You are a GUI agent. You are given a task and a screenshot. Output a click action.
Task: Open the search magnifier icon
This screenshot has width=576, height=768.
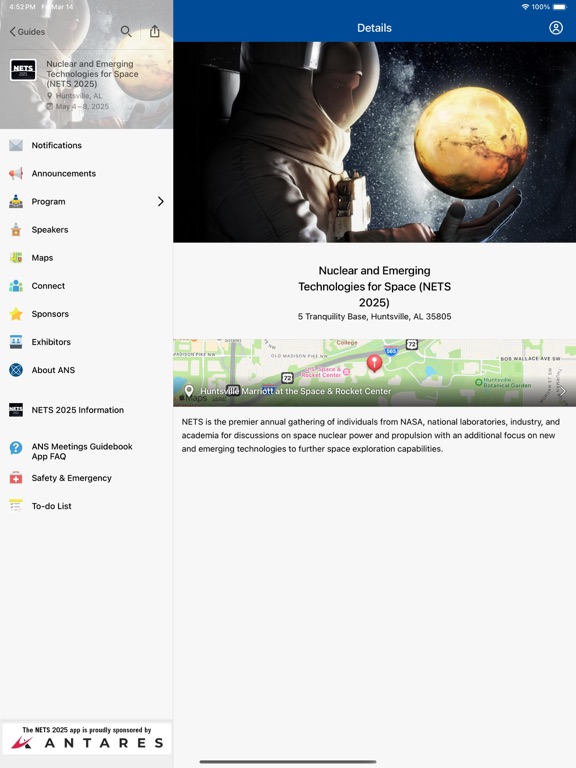[126, 31]
